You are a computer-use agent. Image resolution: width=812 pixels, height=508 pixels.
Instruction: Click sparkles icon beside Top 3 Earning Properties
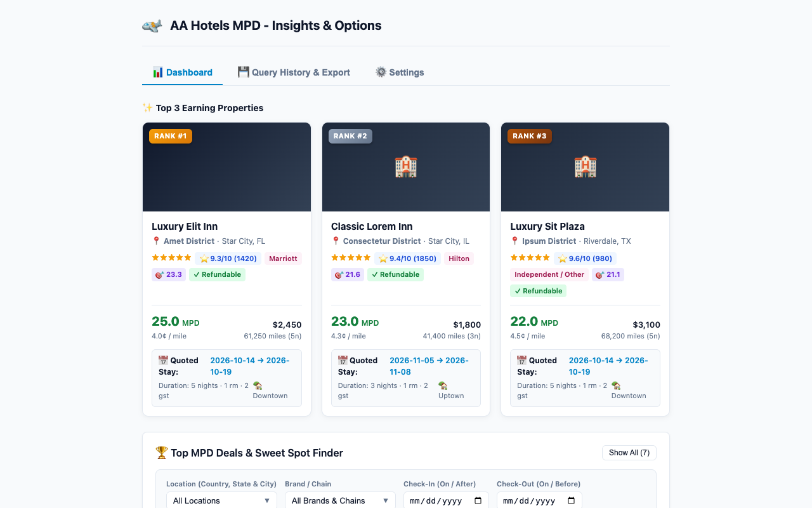[147, 108]
